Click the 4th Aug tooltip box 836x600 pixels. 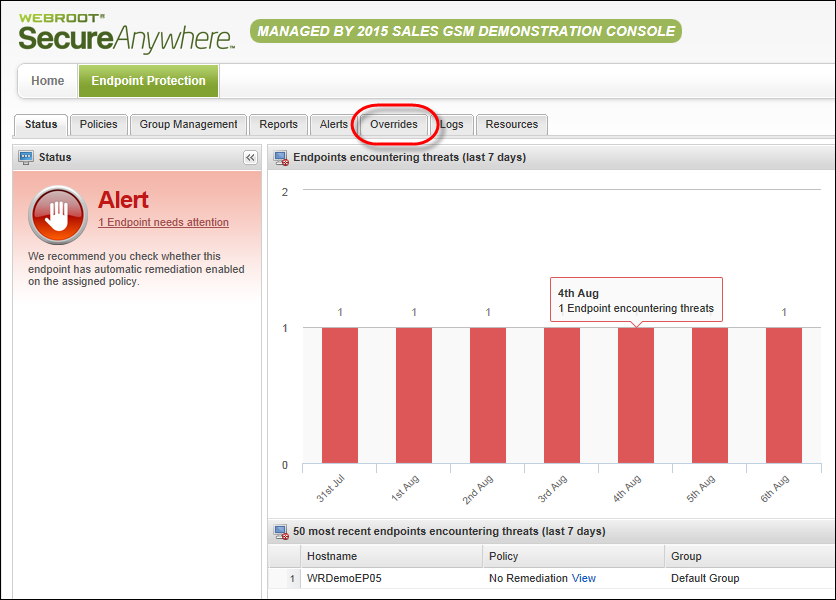click(x=636, y=300)
